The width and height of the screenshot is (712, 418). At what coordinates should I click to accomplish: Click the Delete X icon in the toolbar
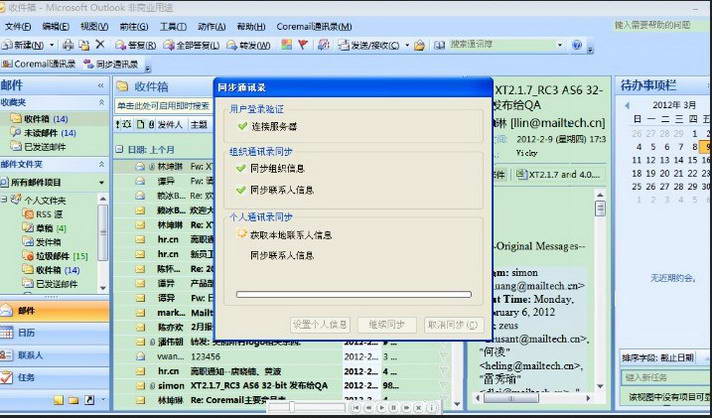(100, 44)
